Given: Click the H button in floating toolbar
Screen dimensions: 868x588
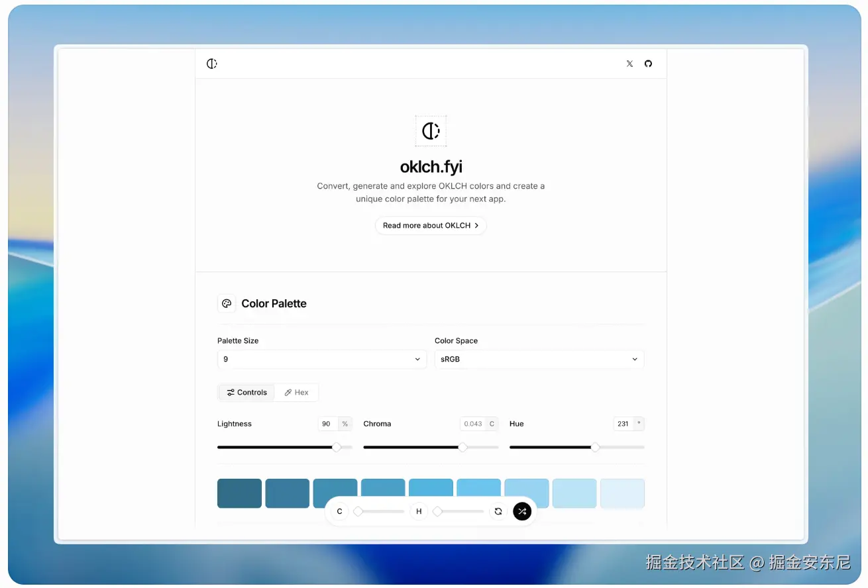Looking at the screenshot, I should (419, 511).
